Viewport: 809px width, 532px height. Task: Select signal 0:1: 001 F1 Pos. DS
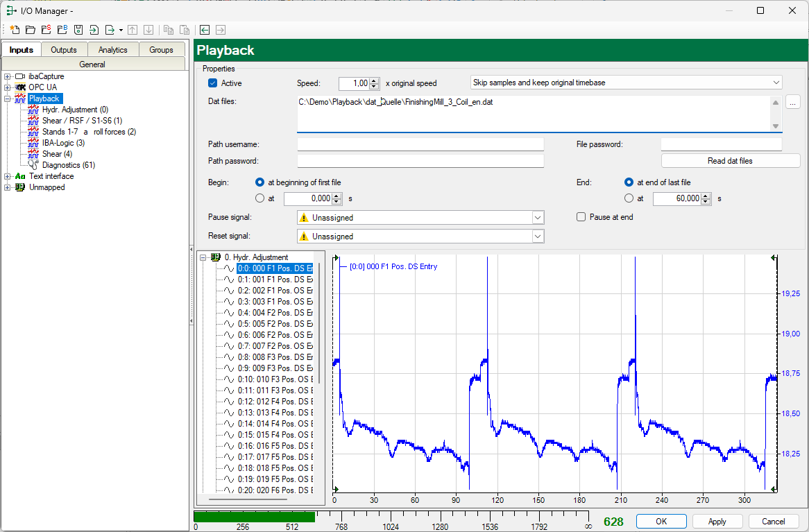275,279
